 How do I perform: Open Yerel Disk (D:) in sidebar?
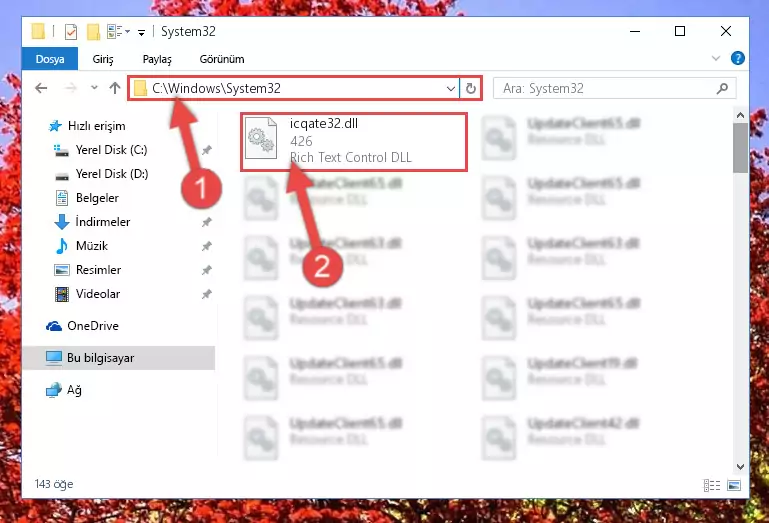coord(102,174)
